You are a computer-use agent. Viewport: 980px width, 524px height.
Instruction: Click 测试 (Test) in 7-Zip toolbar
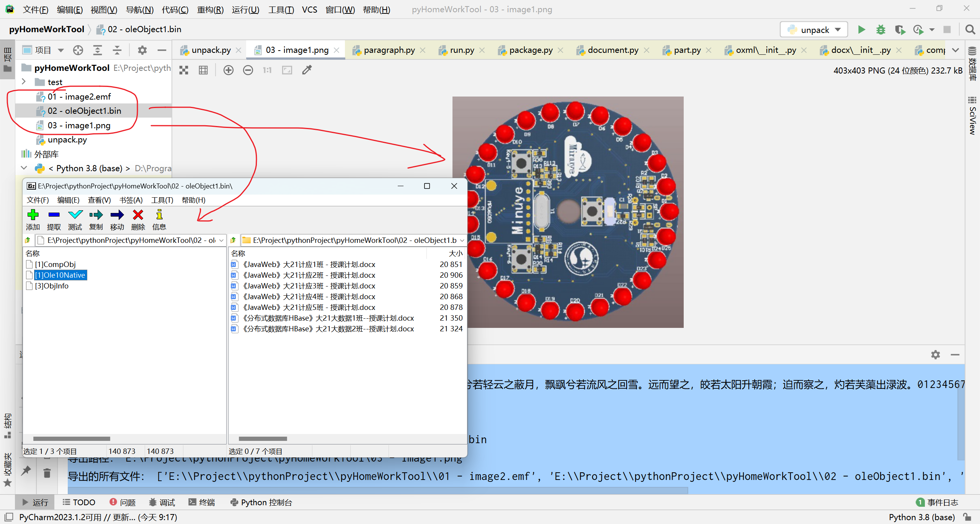coord(75,220)
